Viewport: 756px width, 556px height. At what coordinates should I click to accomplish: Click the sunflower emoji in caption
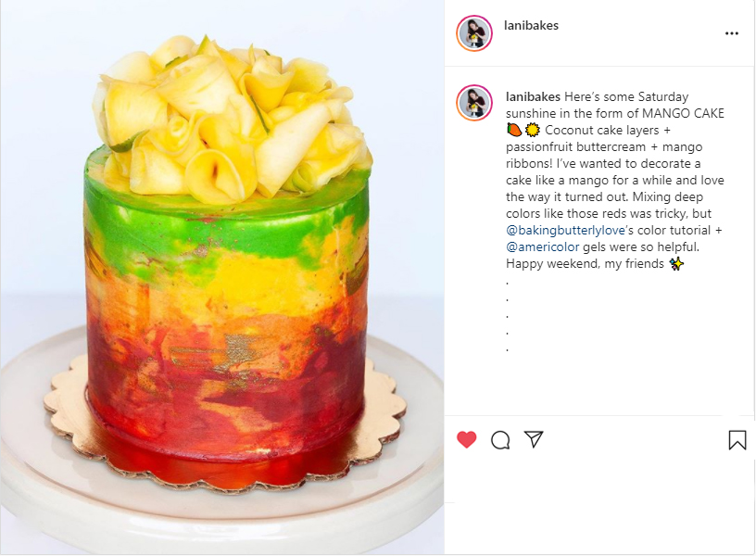tap(533, 131)
